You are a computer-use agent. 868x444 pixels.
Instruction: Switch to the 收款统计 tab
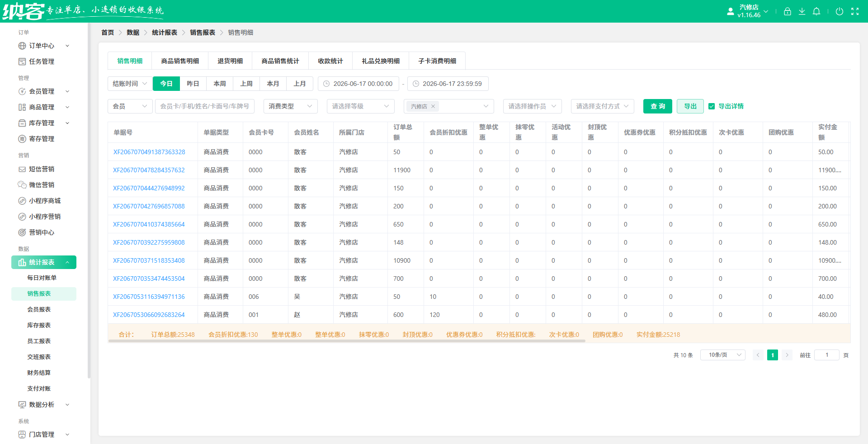coord(330,61)
